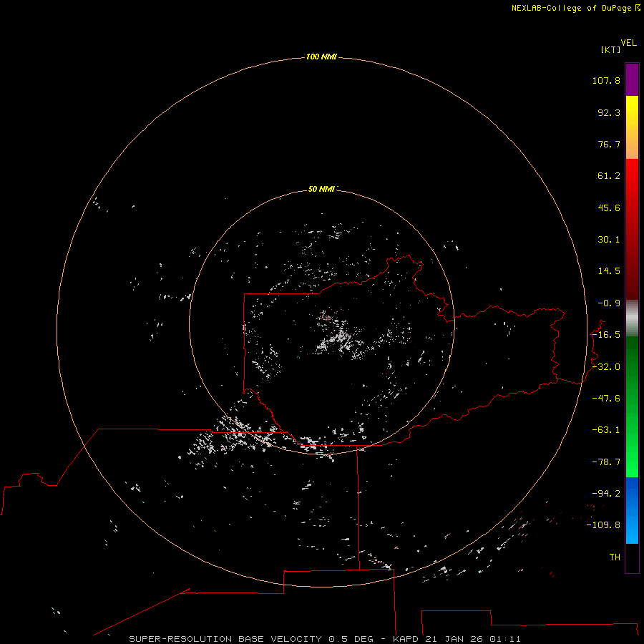Click the -16.5 velocity scale value
The image size is (644, 644).
pyautogui.click(x=606, y=335)
